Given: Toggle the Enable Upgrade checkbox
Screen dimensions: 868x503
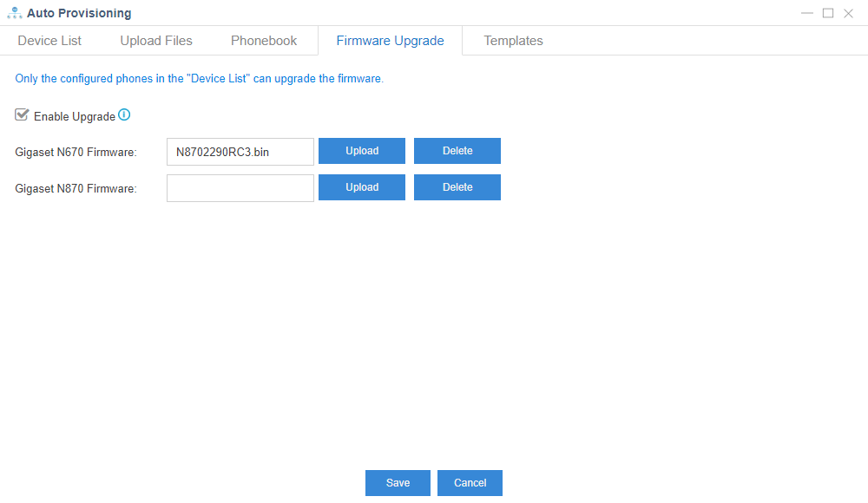Looking at the screenshot, I should [22, 114].
